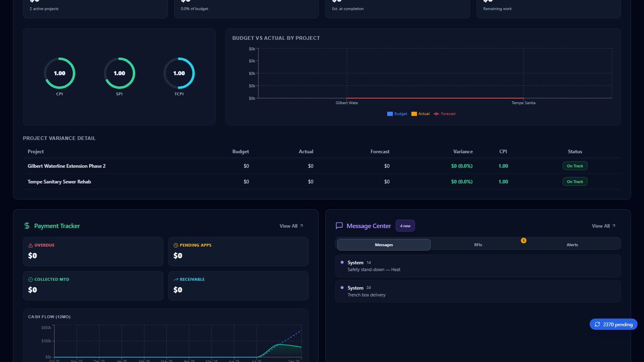Click the Collected MTD $0 card
This screenshot has width=644, height=362.
(x=93, y=286)
